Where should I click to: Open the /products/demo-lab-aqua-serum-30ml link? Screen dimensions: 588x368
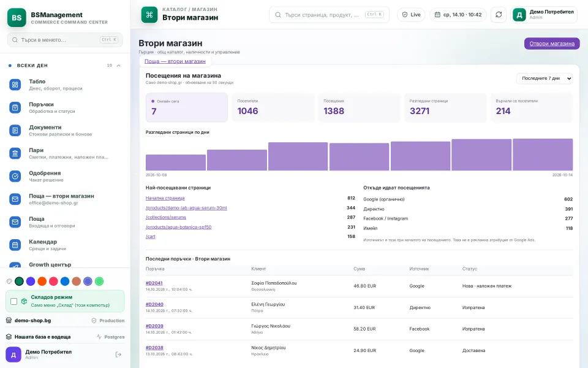tap(186, 208)
